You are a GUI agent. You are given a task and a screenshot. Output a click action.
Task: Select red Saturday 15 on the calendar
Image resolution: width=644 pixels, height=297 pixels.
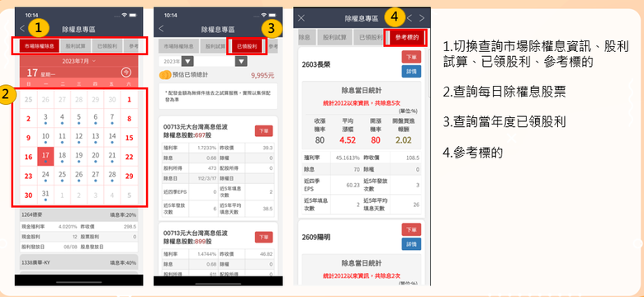(x=129, y=138)
